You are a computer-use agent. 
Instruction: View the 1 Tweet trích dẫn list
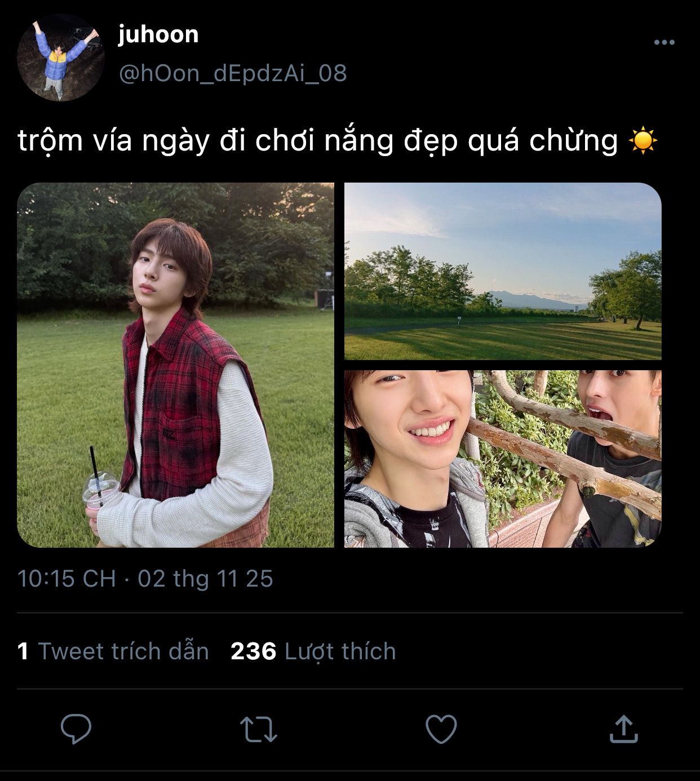[113, 651]
